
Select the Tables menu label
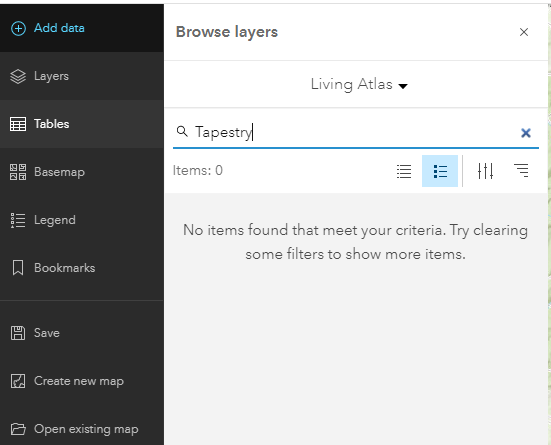[x=52, y=124]
